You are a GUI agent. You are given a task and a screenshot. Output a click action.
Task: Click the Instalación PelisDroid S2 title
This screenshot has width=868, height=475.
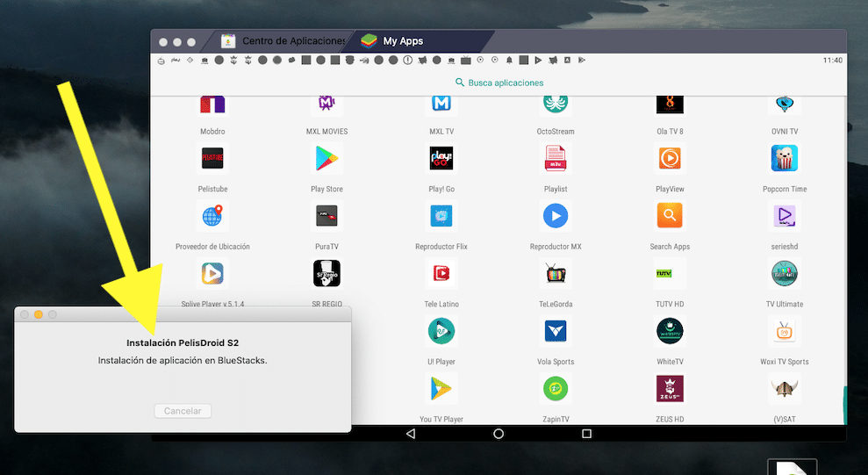(x=183, y=342)
